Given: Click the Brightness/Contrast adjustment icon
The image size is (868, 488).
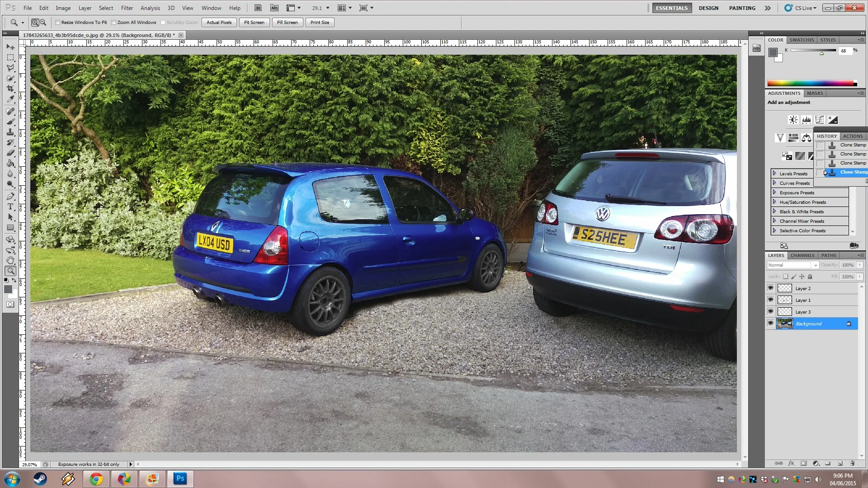Looking at the screenshot, I should (x=793, y=120).
